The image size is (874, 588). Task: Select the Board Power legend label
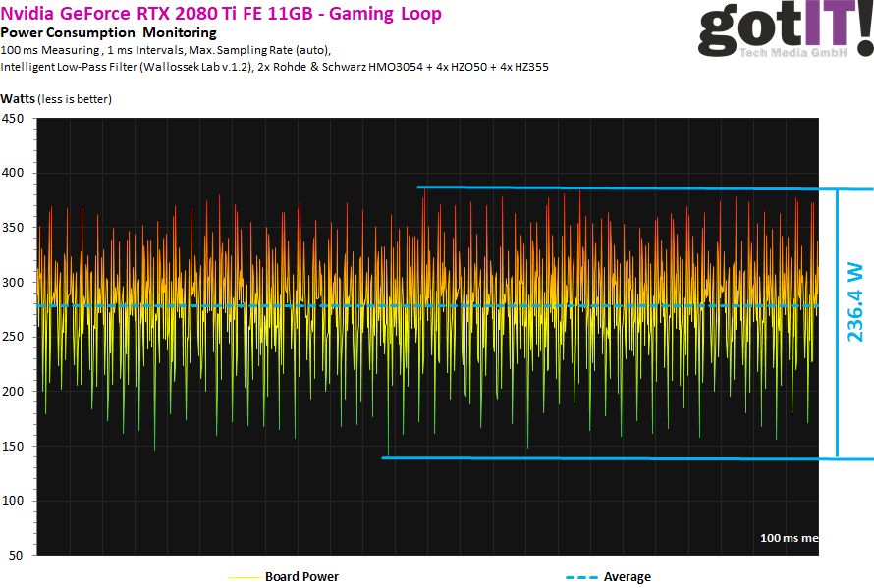301,577
